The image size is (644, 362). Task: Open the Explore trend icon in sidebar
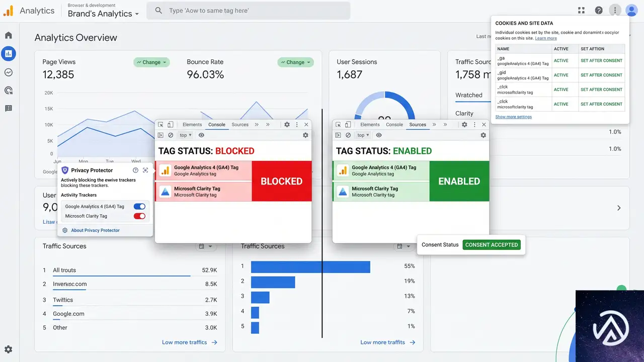tap(9, 72)
